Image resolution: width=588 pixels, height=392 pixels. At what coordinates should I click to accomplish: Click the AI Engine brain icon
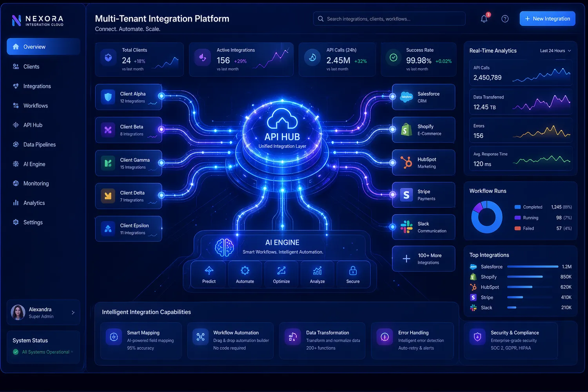224,247
